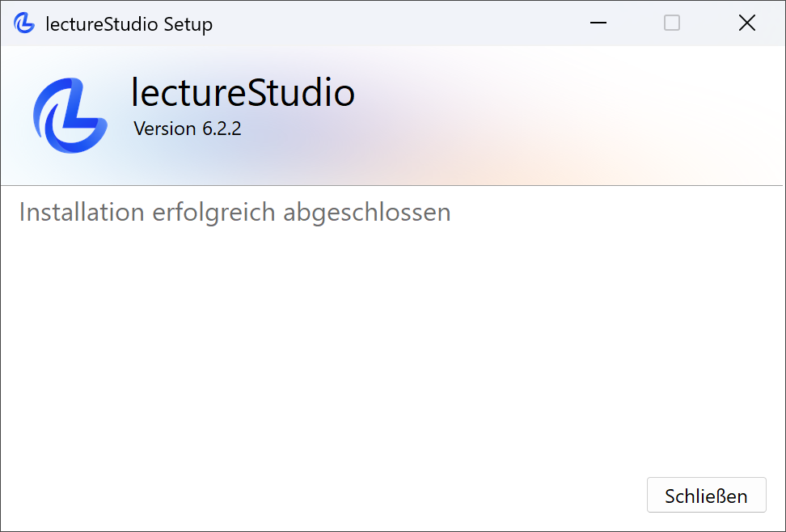This screenshot has width=786, height=532.
Task: Click the 'lectureStudio' heading text
Action: coord(243,93)
